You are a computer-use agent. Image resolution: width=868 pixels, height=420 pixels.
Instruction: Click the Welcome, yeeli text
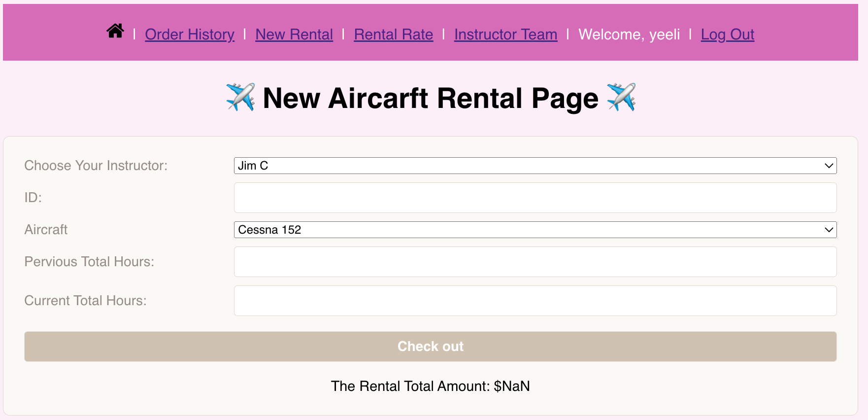tap(629, 35)
